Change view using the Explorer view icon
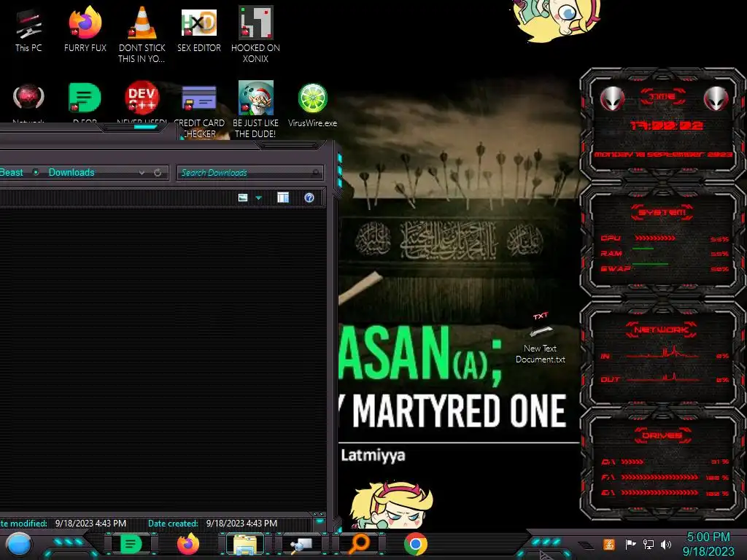Viewport: 747px width, 560px height. pyautogui.click(x=243, y=198)
